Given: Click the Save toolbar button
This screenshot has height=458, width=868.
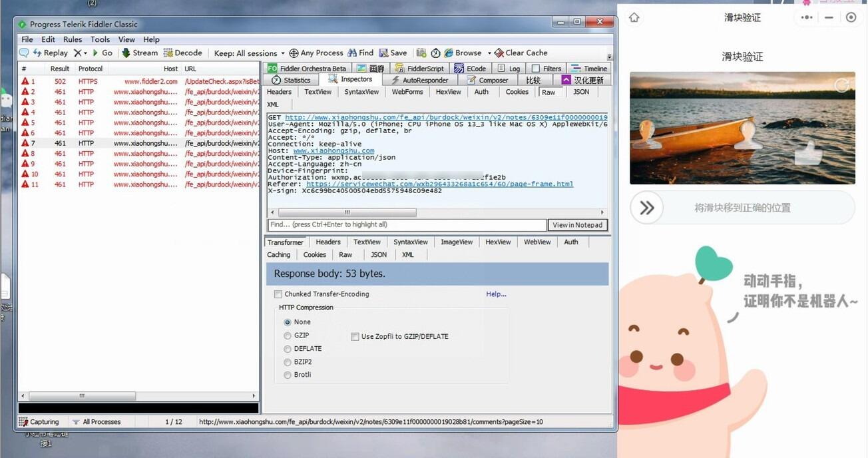Looking at the screenshot, I should pos(393,53).
